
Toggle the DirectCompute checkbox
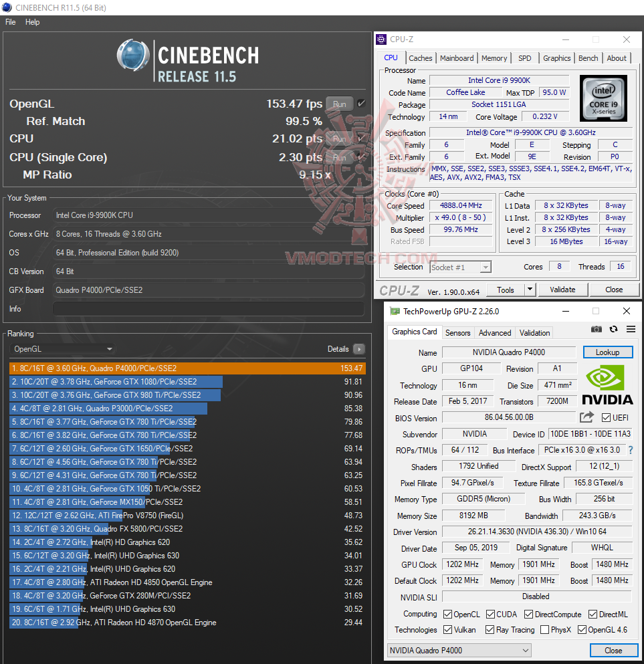(x=528, y=614)
